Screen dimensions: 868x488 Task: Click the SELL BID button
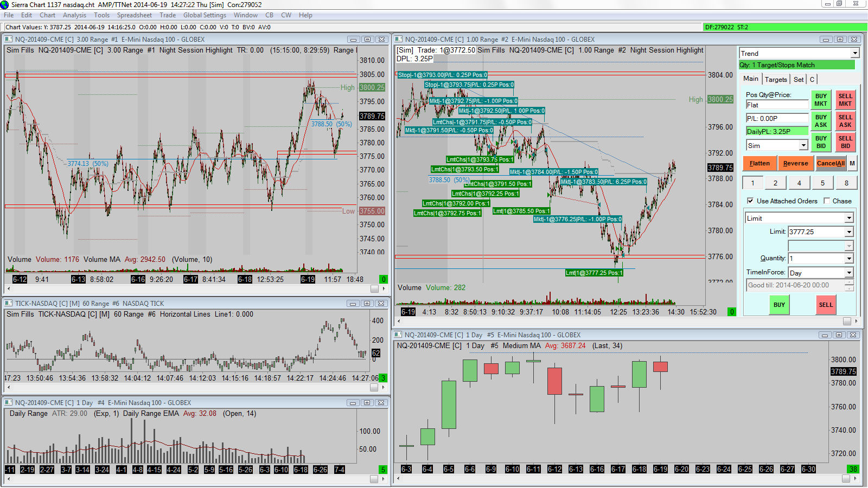845,142
